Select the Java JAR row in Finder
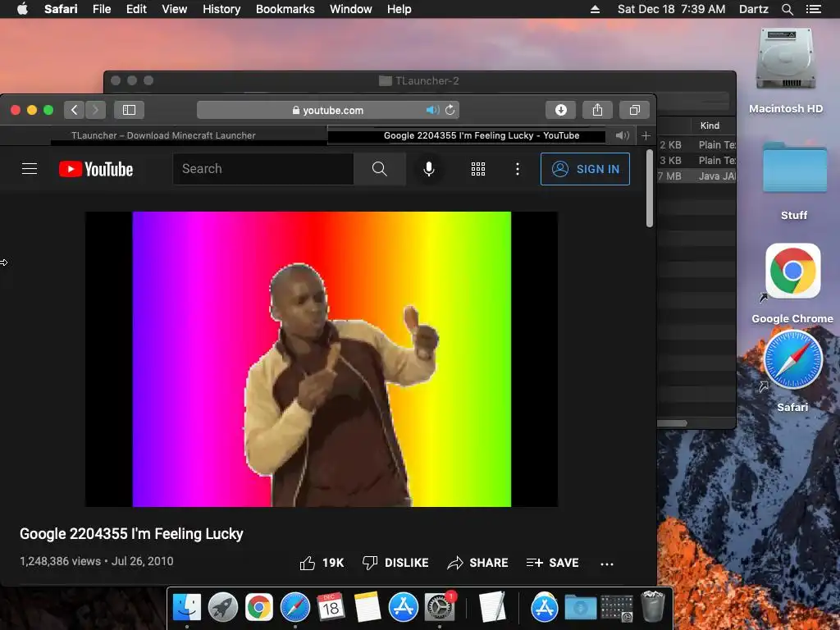840x630 pixels. pyautogui.click(x=696, y=176)
